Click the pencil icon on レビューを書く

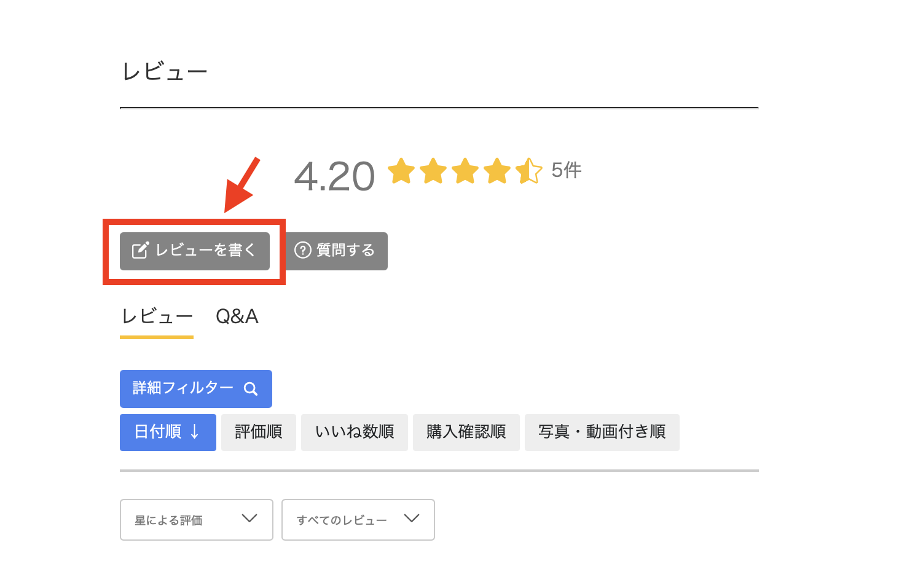[140, 251]
